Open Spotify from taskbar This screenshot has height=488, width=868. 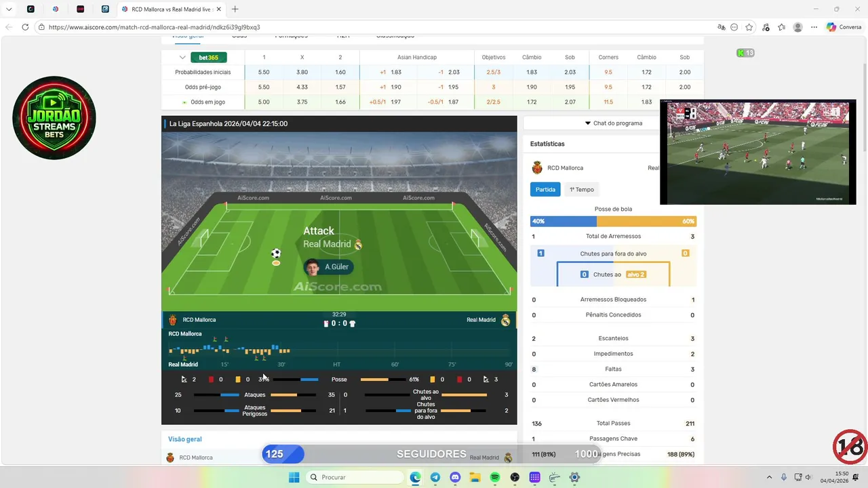(x=495, y=477)
